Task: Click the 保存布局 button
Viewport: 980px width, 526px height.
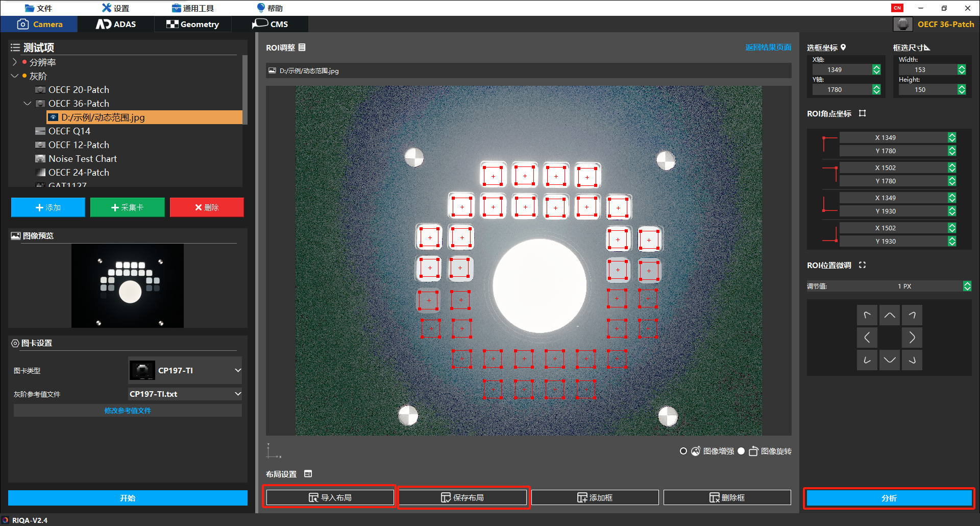Action: 462,497
